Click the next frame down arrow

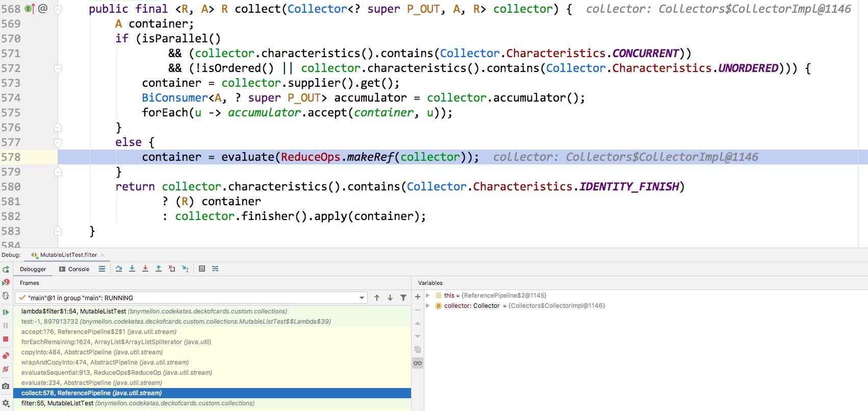tap(390, 298)
